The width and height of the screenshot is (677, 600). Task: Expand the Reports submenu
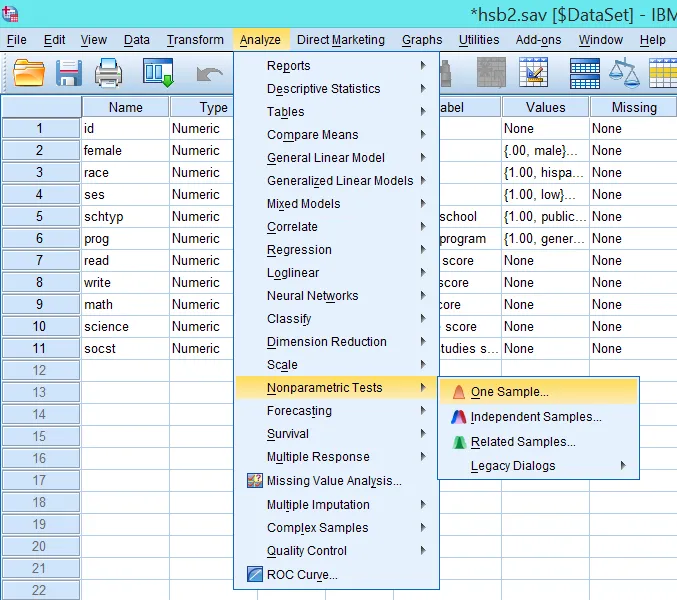click(x=337, y=66)
